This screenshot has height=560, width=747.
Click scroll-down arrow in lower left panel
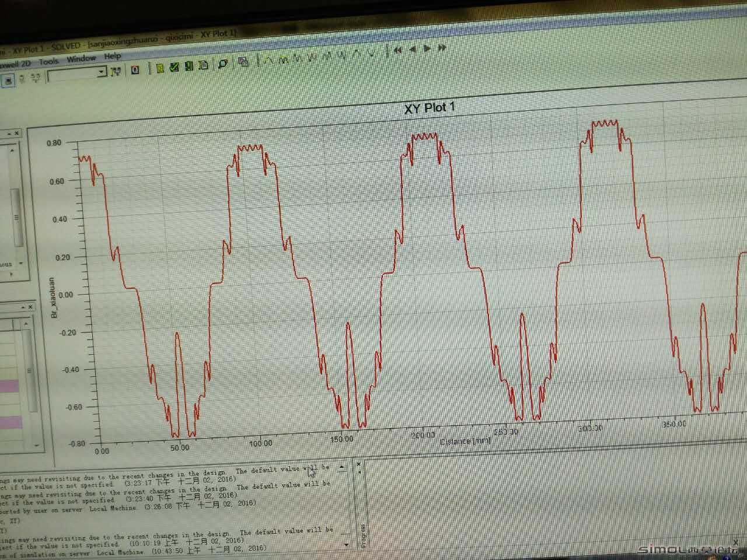(36, 444)
